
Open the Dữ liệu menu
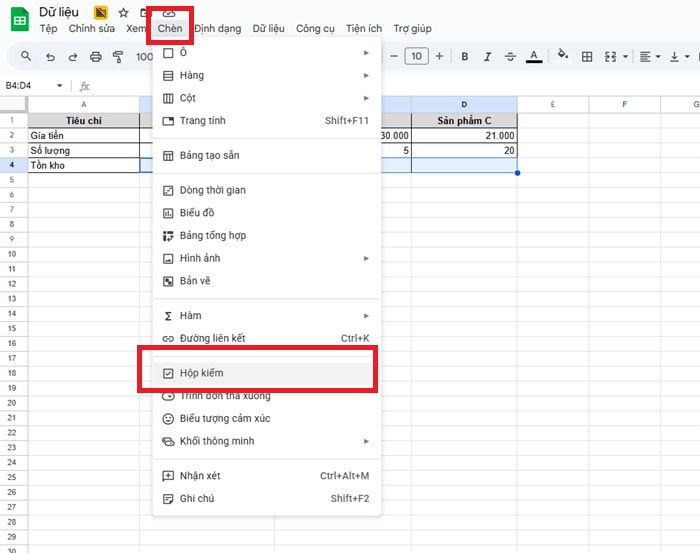pos(268,29)
